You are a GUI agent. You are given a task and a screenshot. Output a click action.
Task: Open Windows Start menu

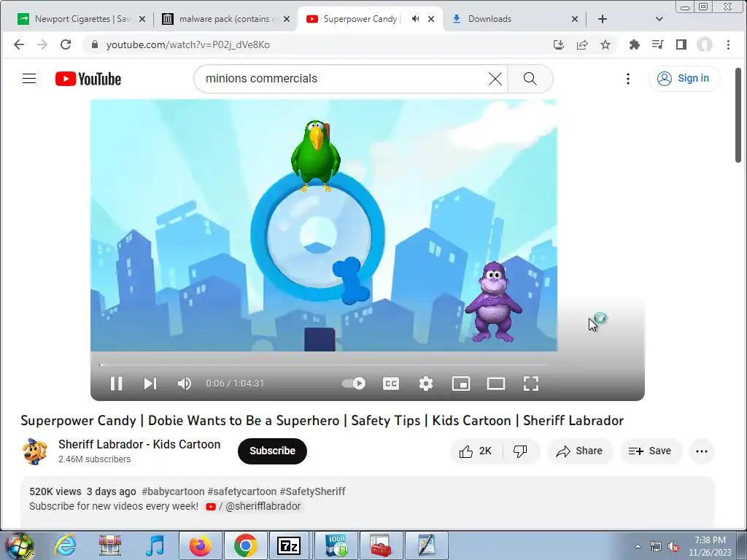[x=19, y=545]
